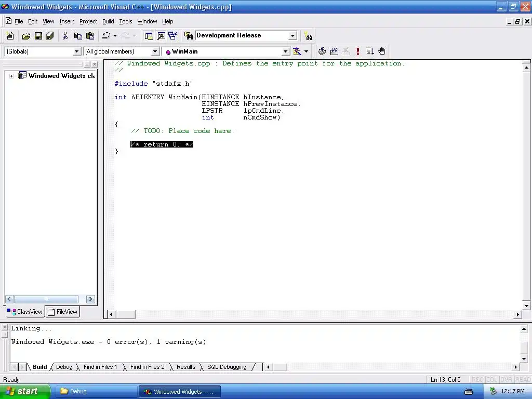Click the on-screen keyboard tray icon

[469, 392]
